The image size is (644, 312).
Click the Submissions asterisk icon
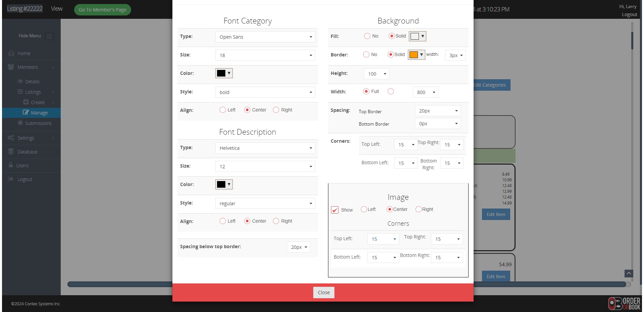click(20, 123)
